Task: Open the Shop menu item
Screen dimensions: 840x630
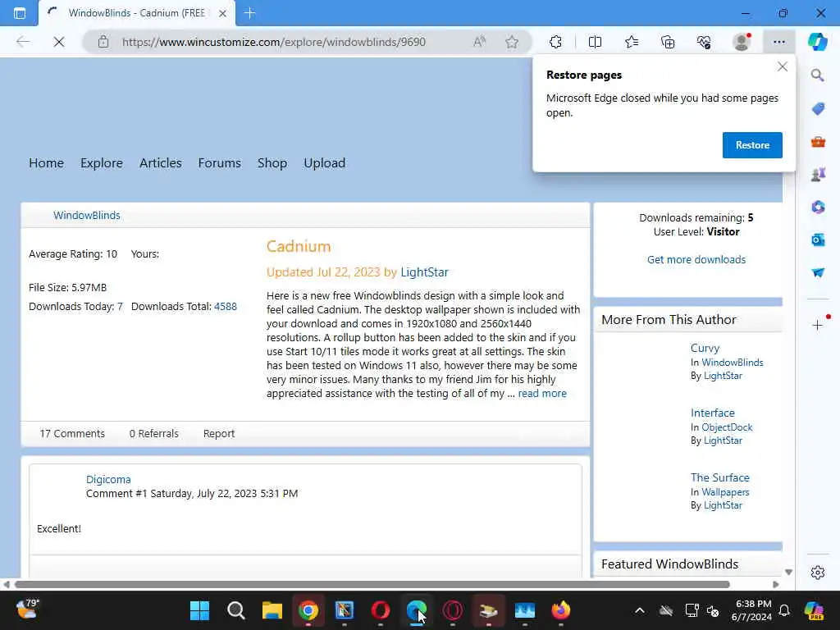Action: [x=272, y=163]
